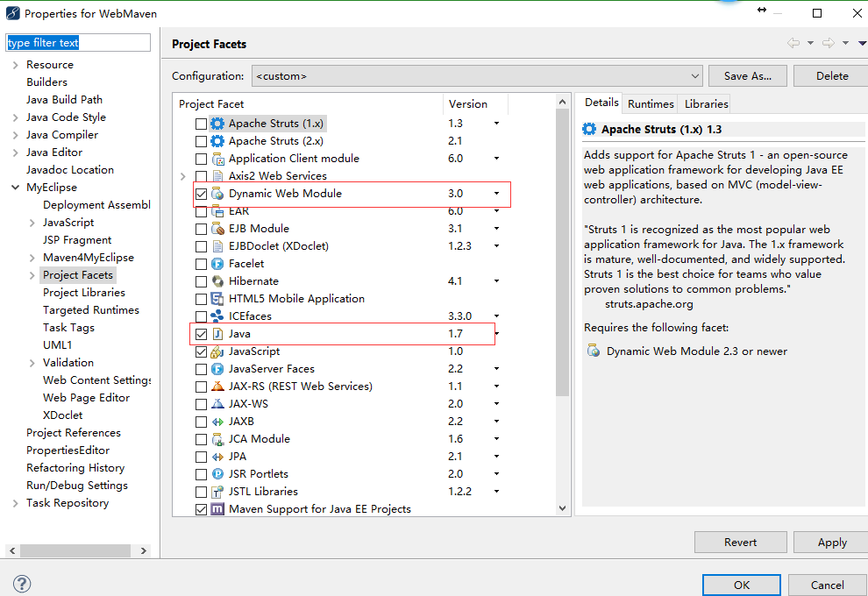Click the Facelet facet icon
This screenshot has height=596, width=868.
coord(217,264)
